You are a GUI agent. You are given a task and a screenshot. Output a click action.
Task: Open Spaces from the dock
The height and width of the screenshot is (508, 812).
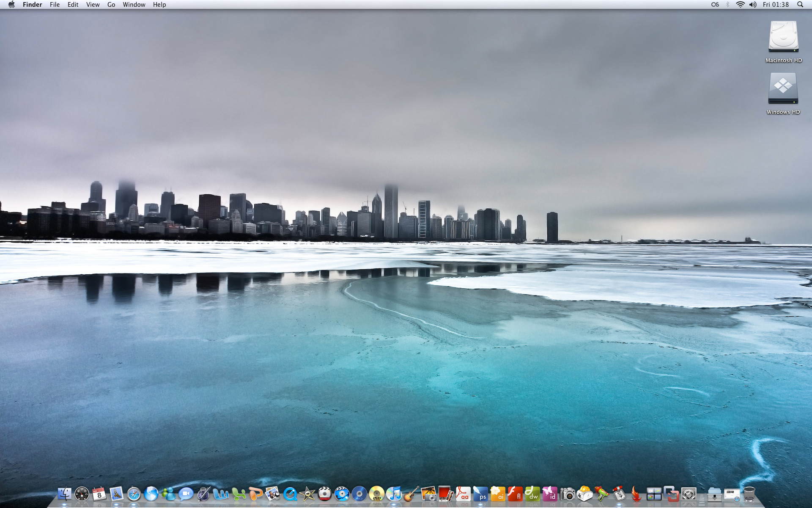tap(654, 494)
